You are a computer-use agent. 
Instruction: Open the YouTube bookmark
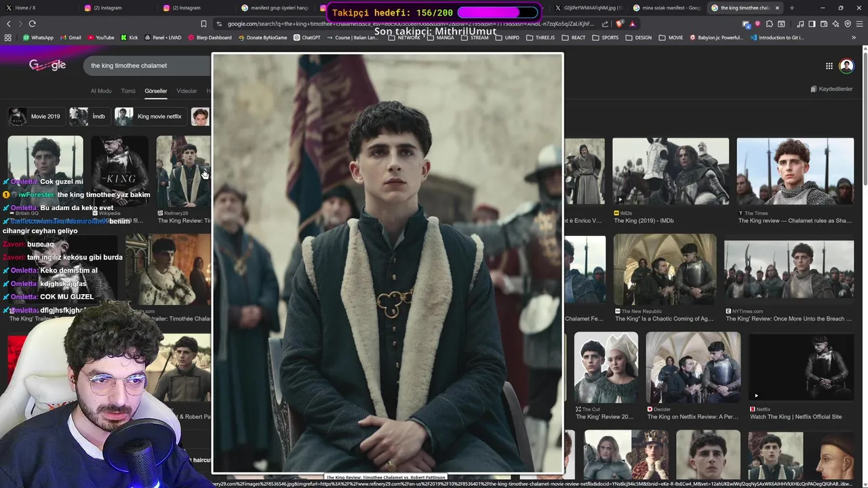101,37
